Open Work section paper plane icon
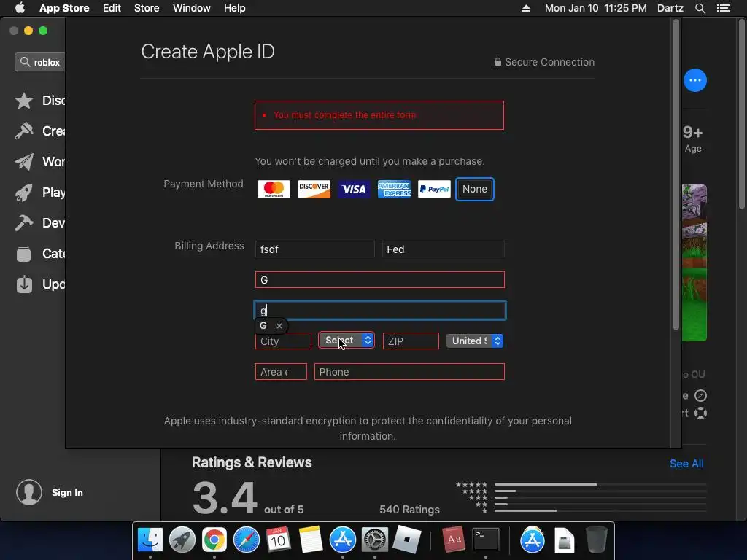 (x=24, y=162)
